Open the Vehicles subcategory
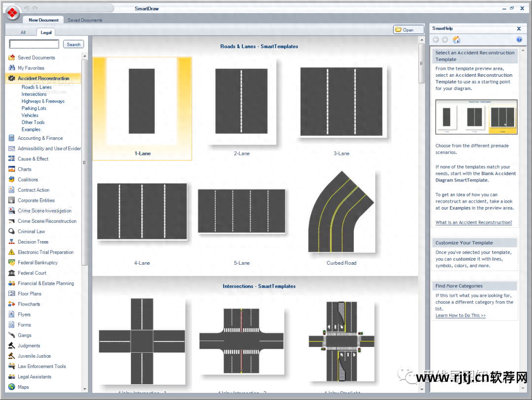The width and height of the screenshot is (532, 400). point(30,115)
